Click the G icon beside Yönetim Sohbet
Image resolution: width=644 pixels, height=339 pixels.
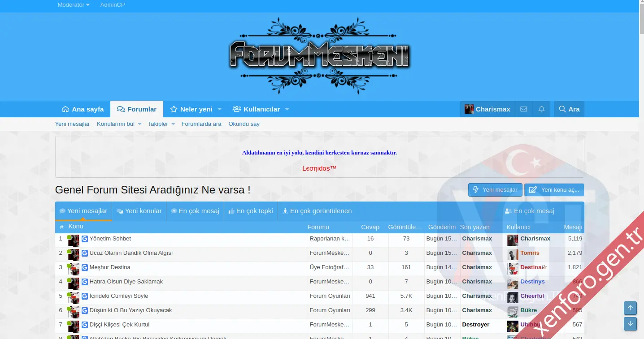pos(85,239)
